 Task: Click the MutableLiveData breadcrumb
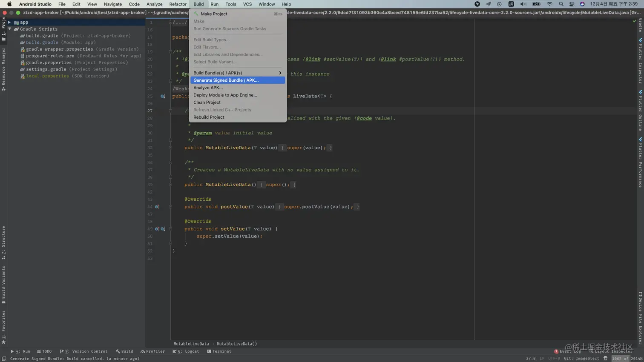pos(191,344)
